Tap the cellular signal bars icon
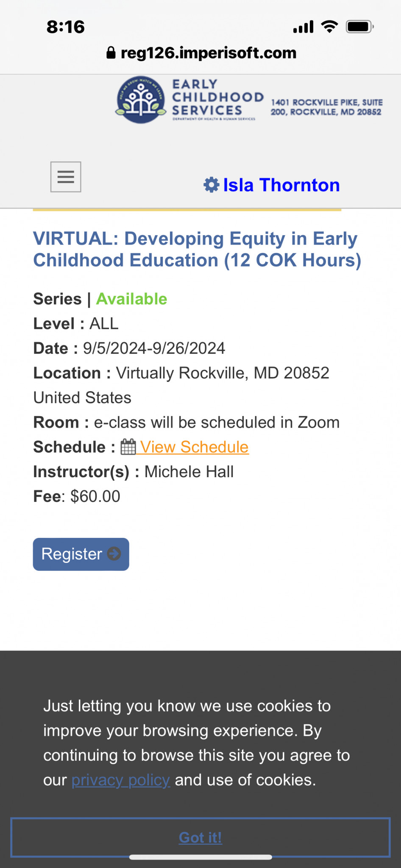 [303, 27]
